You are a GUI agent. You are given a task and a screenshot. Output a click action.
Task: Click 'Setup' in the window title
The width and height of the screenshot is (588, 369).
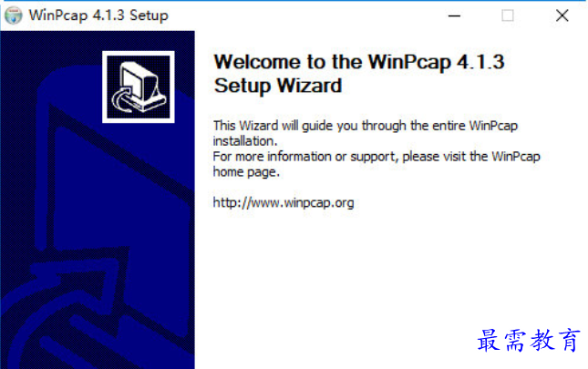(149, 15)
